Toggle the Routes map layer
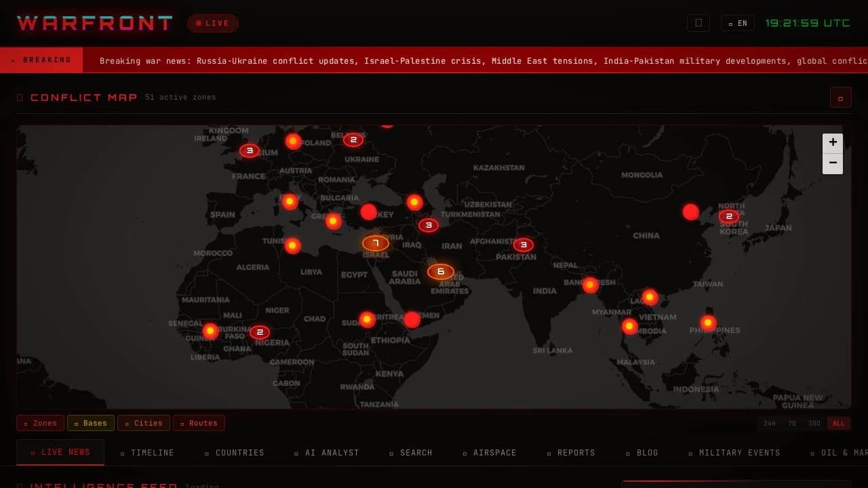The width and height of the screenshot is (868, 488). click(199, 423)
